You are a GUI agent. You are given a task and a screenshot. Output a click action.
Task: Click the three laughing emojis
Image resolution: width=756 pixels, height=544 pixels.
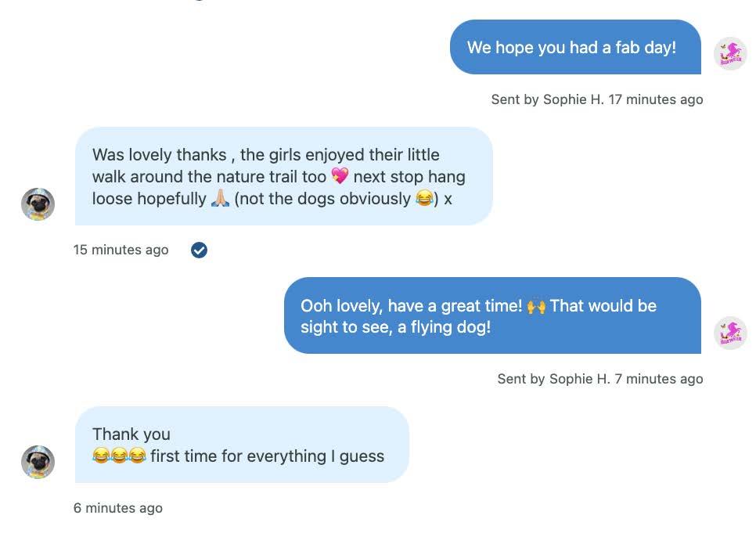[x=119, y=456]
